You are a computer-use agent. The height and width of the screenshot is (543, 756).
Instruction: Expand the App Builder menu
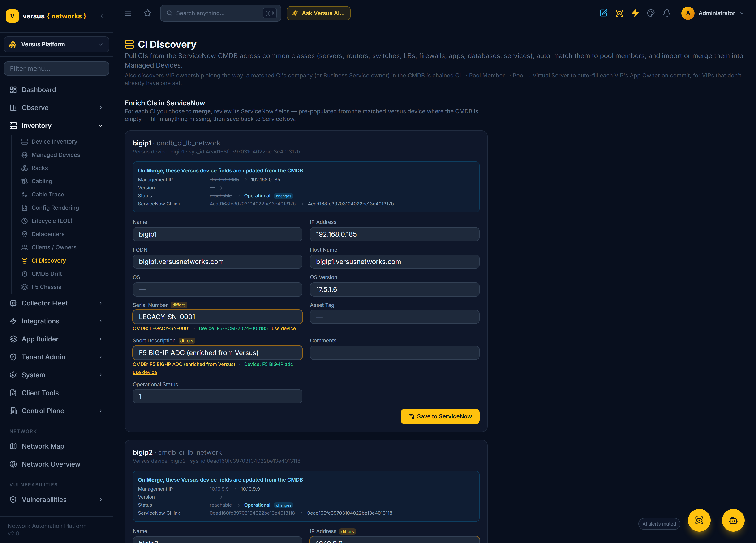(56, 339)
